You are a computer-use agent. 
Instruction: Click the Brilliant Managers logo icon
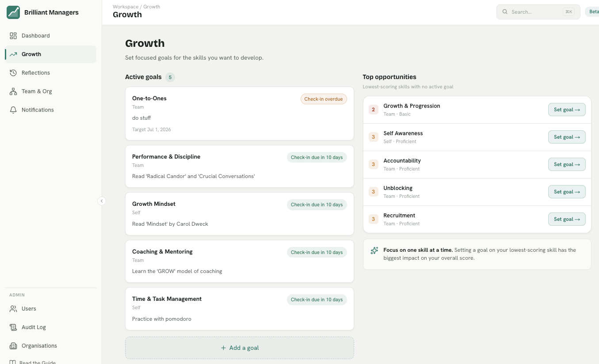[13, 12]
